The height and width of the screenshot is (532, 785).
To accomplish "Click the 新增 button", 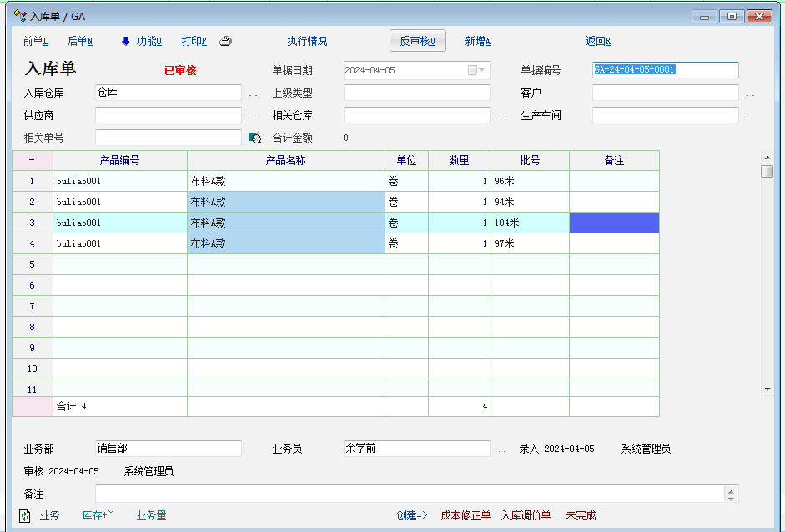I will coord(477,41).
